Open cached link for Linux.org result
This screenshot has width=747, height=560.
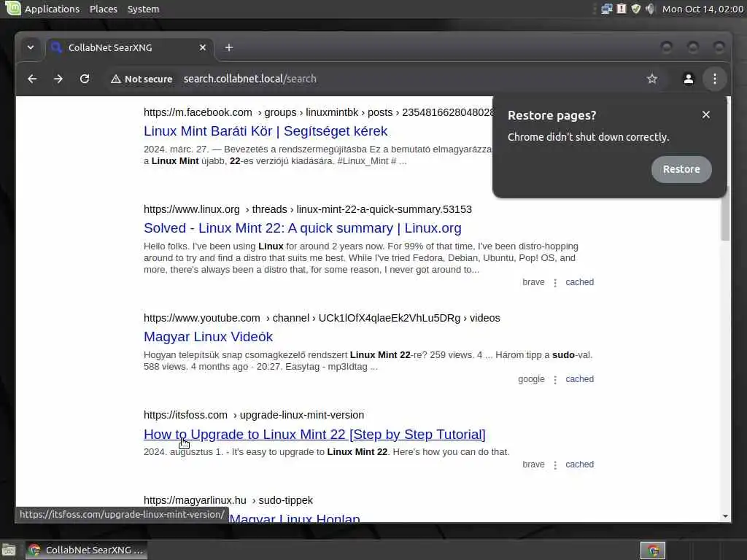coord(579,282)
